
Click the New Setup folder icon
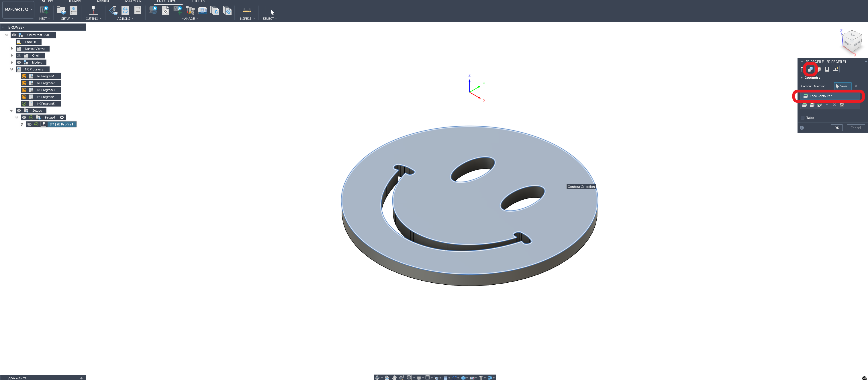[x=61, y=10]
